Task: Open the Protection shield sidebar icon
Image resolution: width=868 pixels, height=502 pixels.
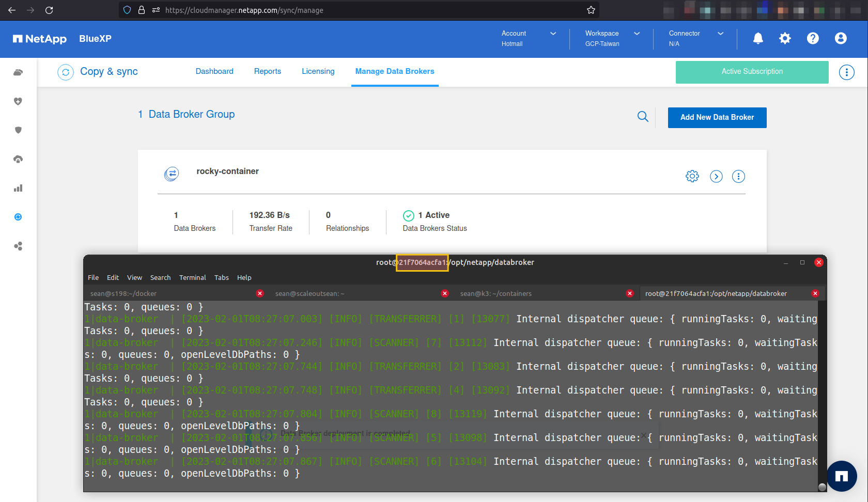Action: [18, 130]
